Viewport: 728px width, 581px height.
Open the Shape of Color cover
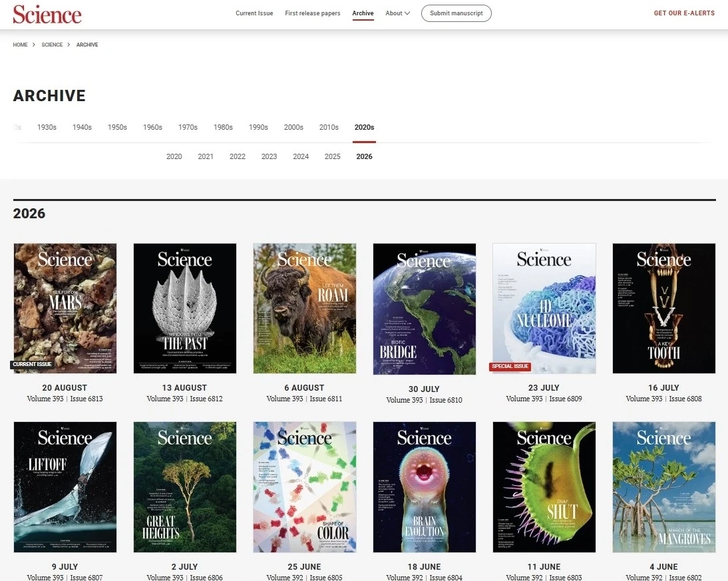tap(305, 487)
